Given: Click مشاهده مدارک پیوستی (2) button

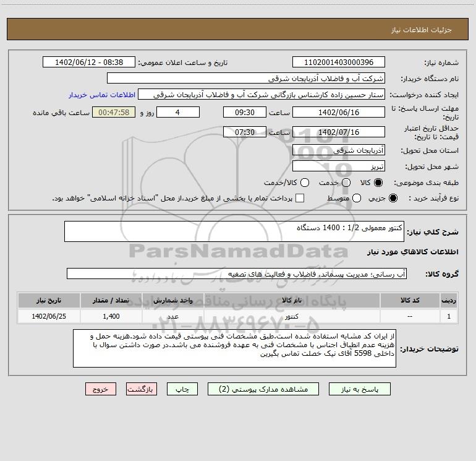Looking at the screenshot, I should 263,389.
